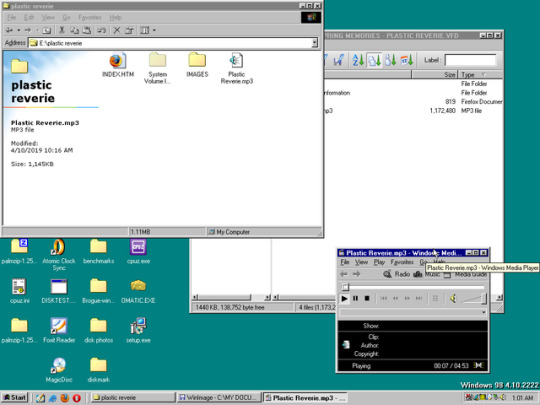Click the disk write icon in WinImage toolbar
The height and width of the screenshot is (405, 540).
339,60
